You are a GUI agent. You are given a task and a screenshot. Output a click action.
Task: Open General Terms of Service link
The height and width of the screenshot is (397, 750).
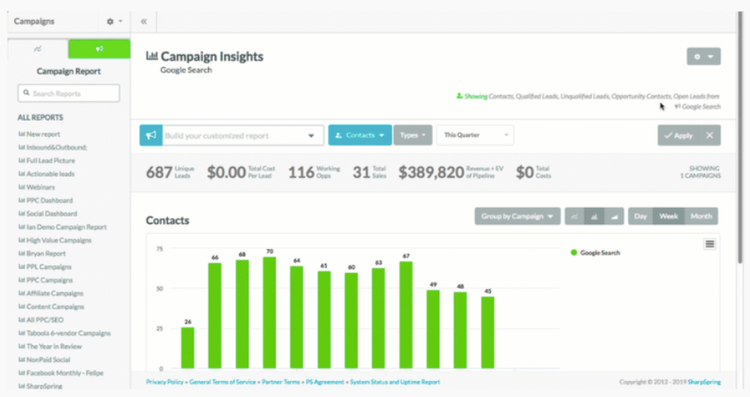point(222,382)
